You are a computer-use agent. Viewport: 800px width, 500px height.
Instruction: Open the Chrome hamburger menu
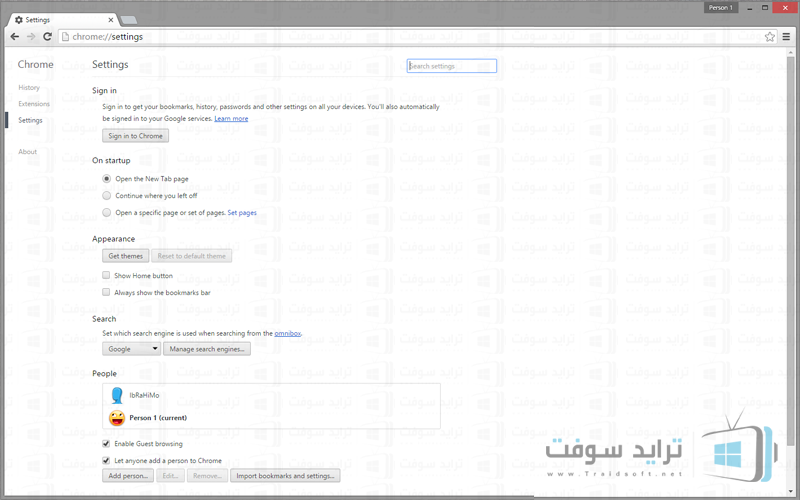786,37
